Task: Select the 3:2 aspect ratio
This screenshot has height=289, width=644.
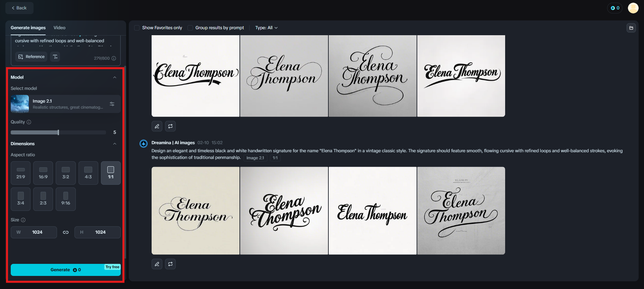Action: [66, 173]
